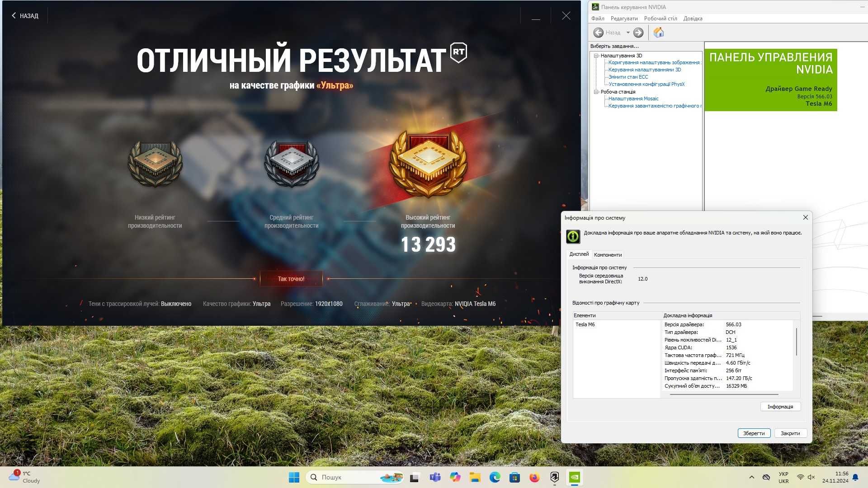Close the Інформація про систему dialog
Viewport: 868px width, 488px height.
pos(805,217)
